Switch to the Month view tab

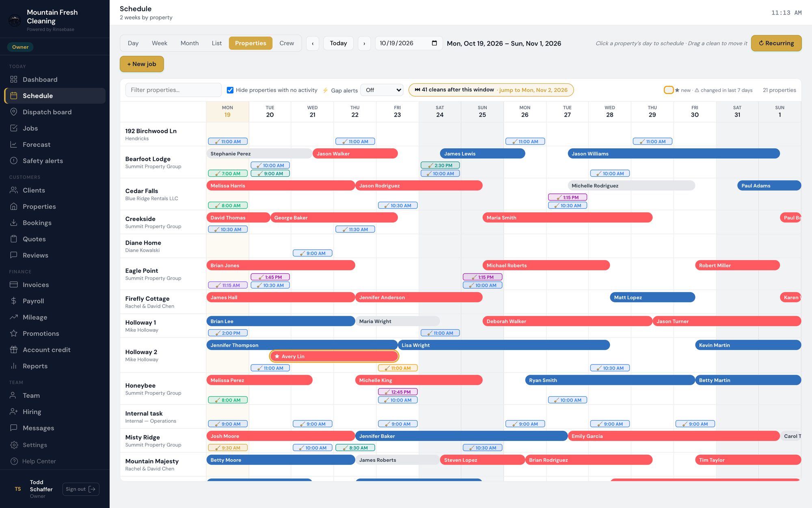pyautogui.click(x=190, y=43)
